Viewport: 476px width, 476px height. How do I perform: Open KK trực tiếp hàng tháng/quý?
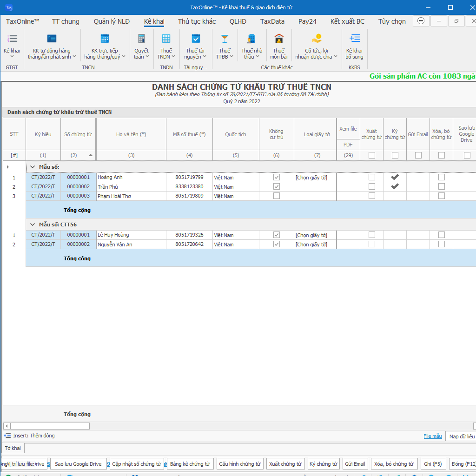(x=105, y=45)
